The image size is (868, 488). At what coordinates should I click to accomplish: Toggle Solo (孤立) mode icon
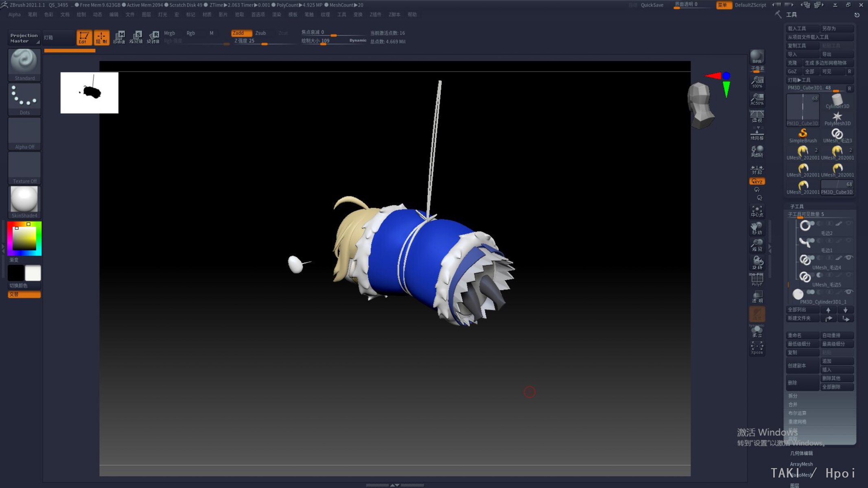click(x=757, y=331)
